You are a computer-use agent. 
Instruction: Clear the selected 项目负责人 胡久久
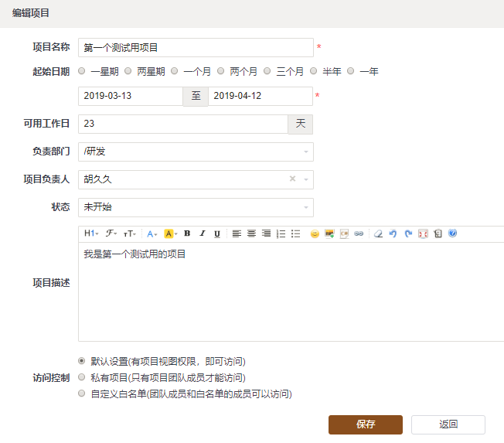pos(292,179)
